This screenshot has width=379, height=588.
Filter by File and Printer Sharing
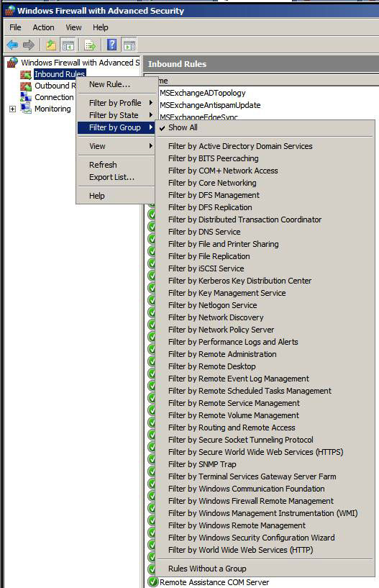point(265,244)
